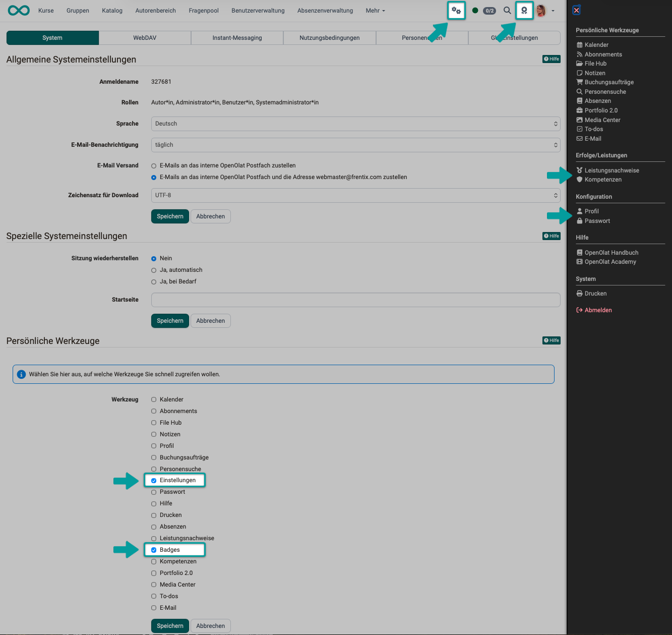This screenshot has height=635, width=672.
Task: Close the side panel with X icon
Action: coord(577,10)
